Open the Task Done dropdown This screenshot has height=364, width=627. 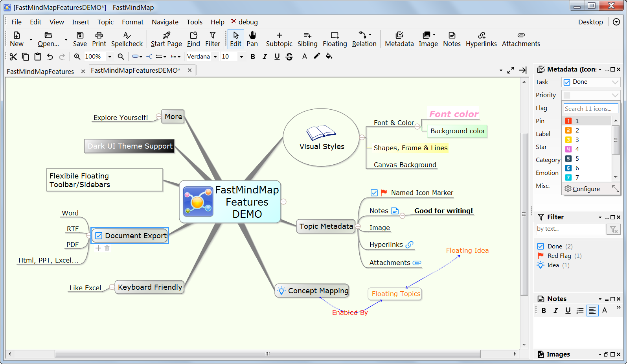pyautogui.click(x=591, y=82)
